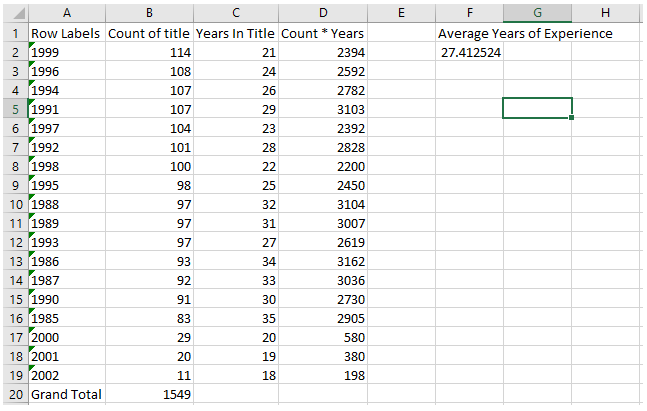Select cell showing 27.412524
Image resolution: width=647 pixels, height=411 pixels.
click(470, 52)
